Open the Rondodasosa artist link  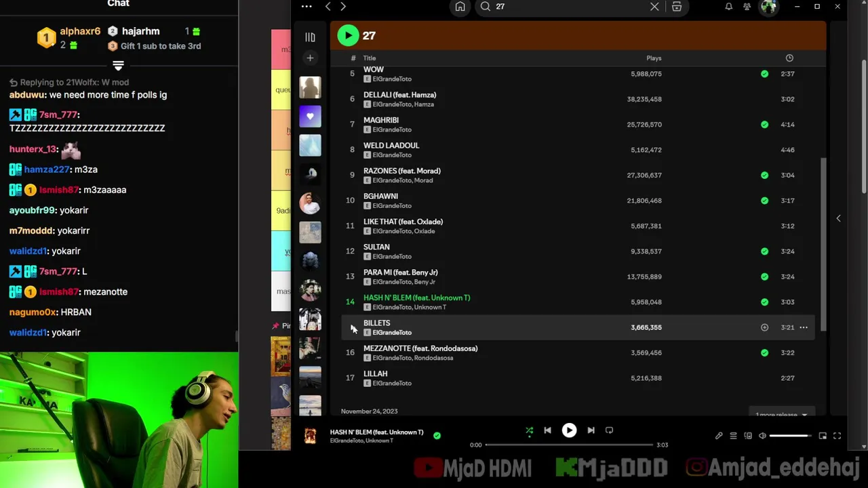tap(433, 358)
